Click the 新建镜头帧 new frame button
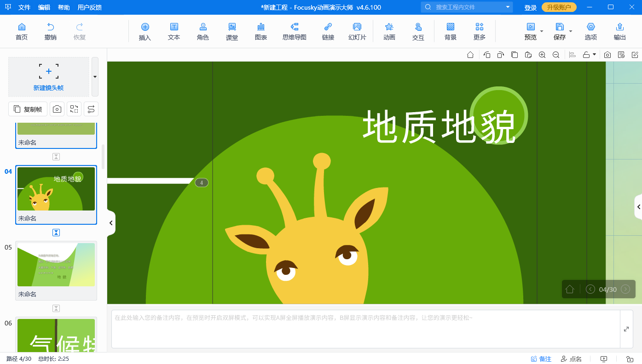Screen dimensions: 642x364 [x=48, y=77]
